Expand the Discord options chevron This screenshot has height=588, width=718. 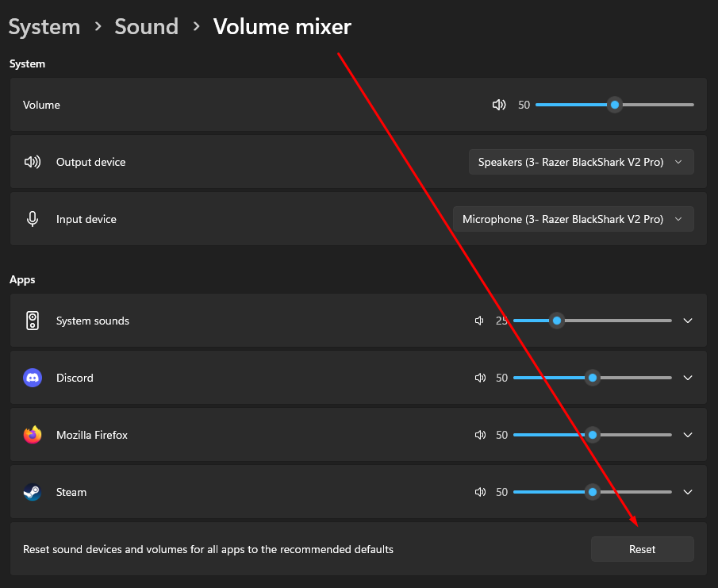coord(688,378)
